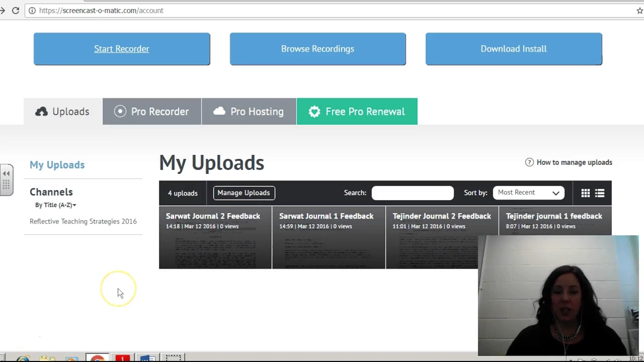Click the screencast-o-matic.com/account address bar

tap(332, 10)
